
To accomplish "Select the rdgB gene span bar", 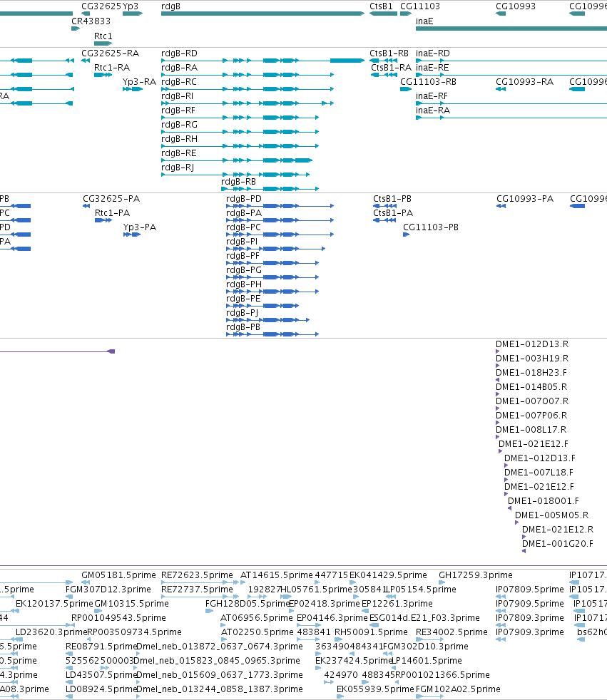I will click(x=262, y=14).
